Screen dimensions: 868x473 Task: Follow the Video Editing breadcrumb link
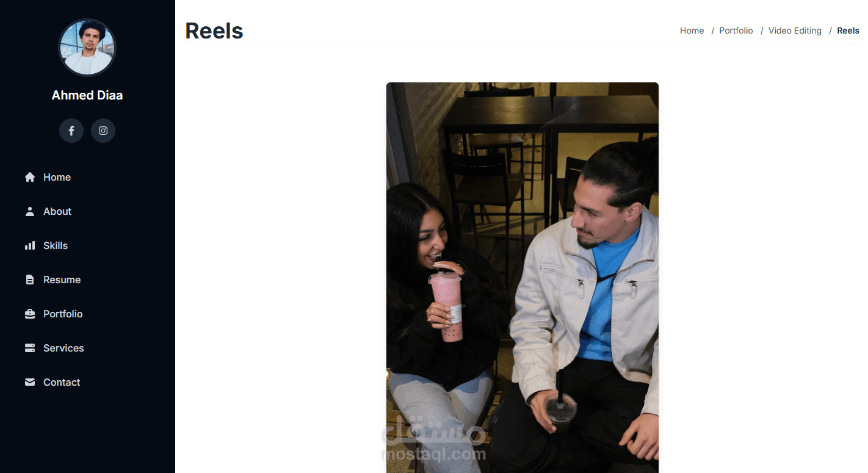pyautogui.click(x=795, y=31)
